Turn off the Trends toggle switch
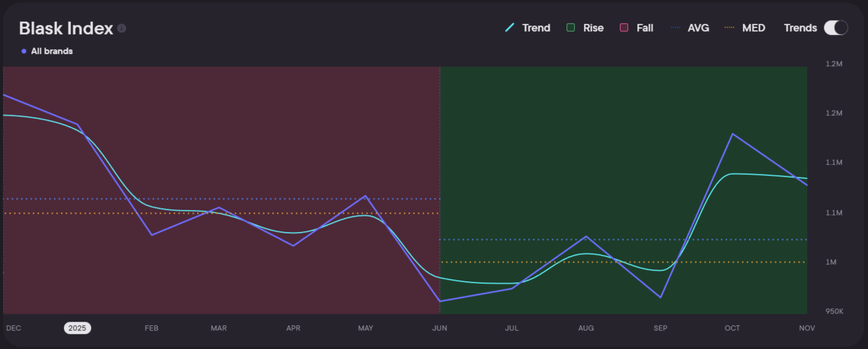Image resolution: width=868 pixels, height=349 pixels. point(836,28)
